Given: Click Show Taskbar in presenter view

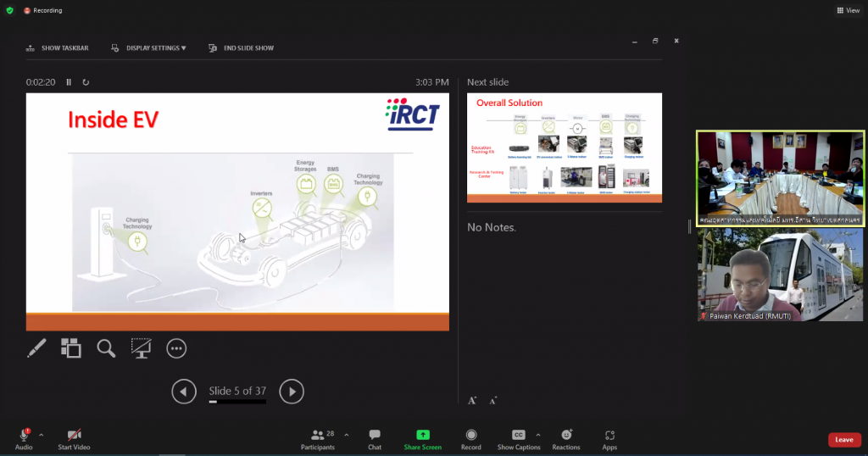Looking at the screenshot, I should click(x=58, y=48).
